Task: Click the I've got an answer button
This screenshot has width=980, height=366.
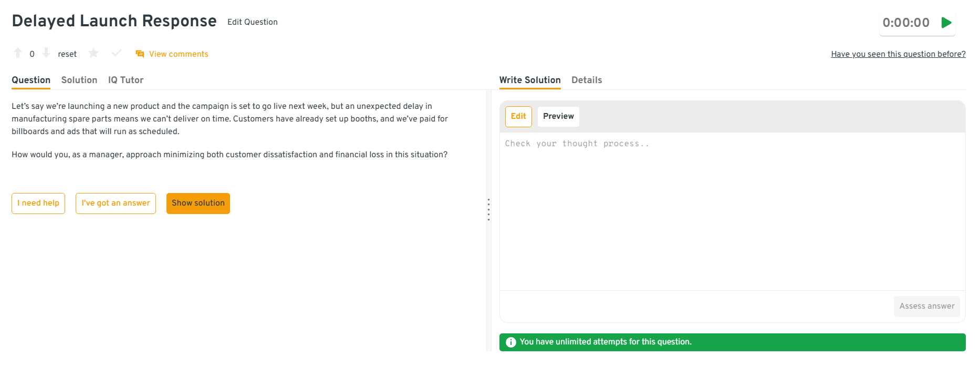Action: tap(116, 204)
